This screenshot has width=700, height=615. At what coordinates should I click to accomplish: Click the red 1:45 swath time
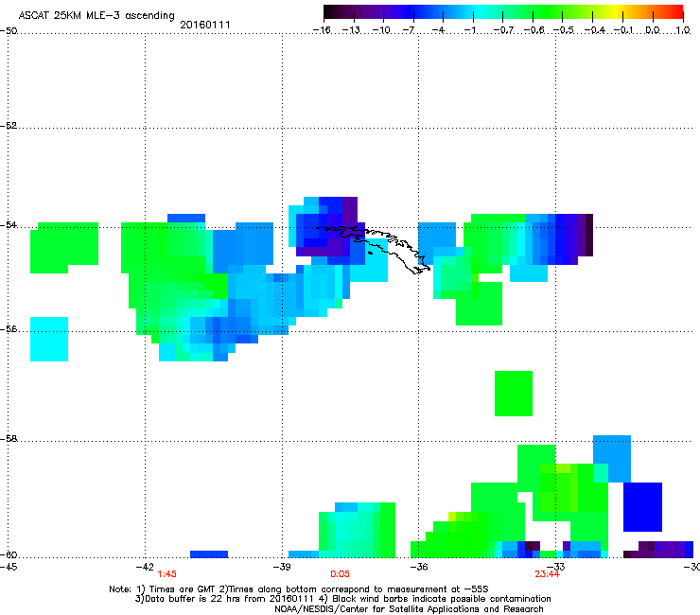pyautogui.click(x=166, y=574)
